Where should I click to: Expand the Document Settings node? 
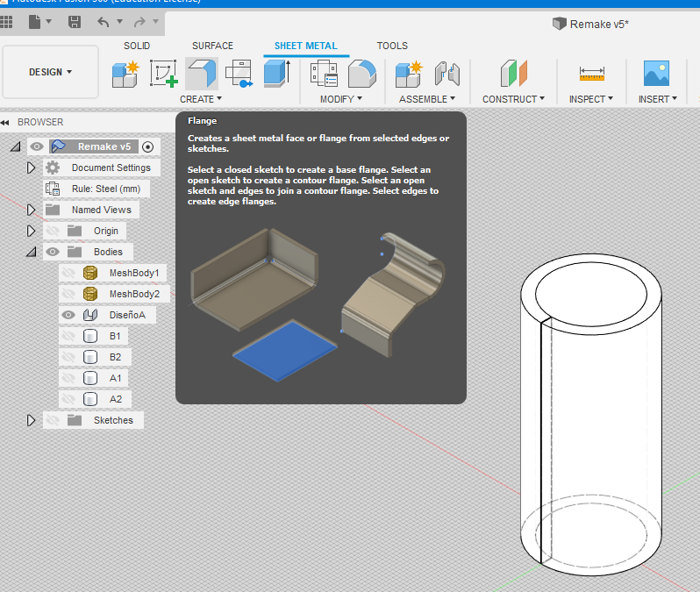[32, 168]
